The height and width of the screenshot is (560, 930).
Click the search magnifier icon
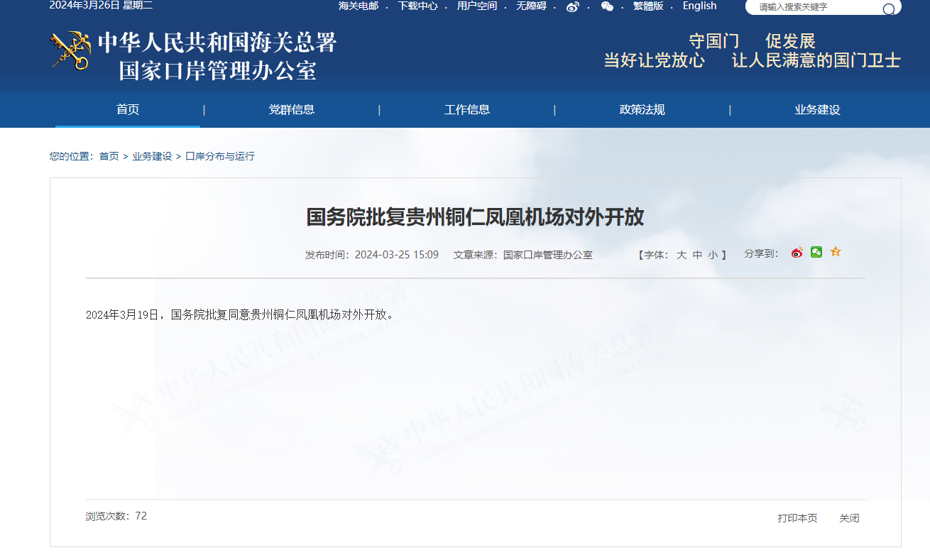click(888, 9)
